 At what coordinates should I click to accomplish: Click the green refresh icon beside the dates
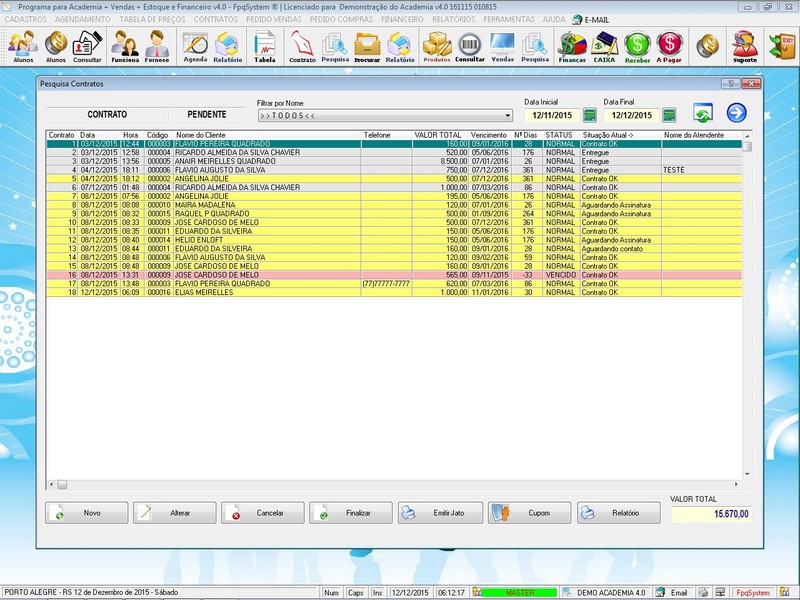coord(703,114)
